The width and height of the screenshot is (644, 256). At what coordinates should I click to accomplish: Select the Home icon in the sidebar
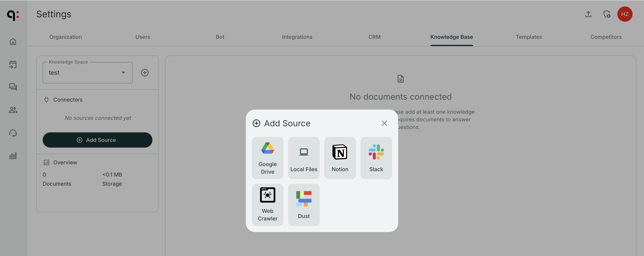(13, 41)
